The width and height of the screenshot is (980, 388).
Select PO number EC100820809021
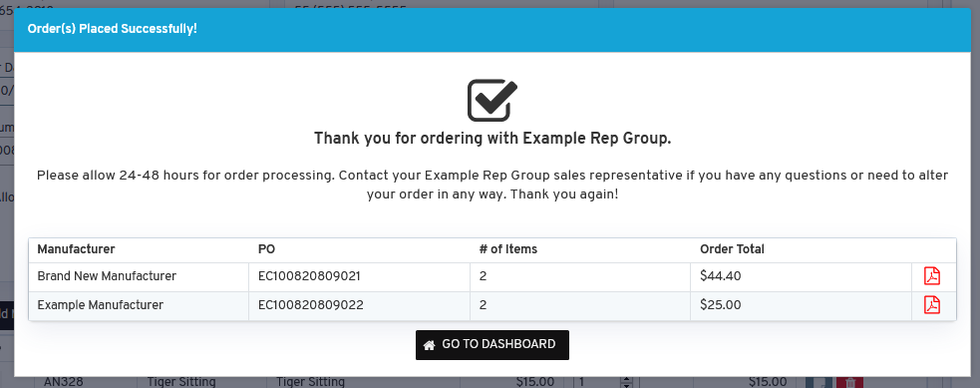tap(309, 275)
